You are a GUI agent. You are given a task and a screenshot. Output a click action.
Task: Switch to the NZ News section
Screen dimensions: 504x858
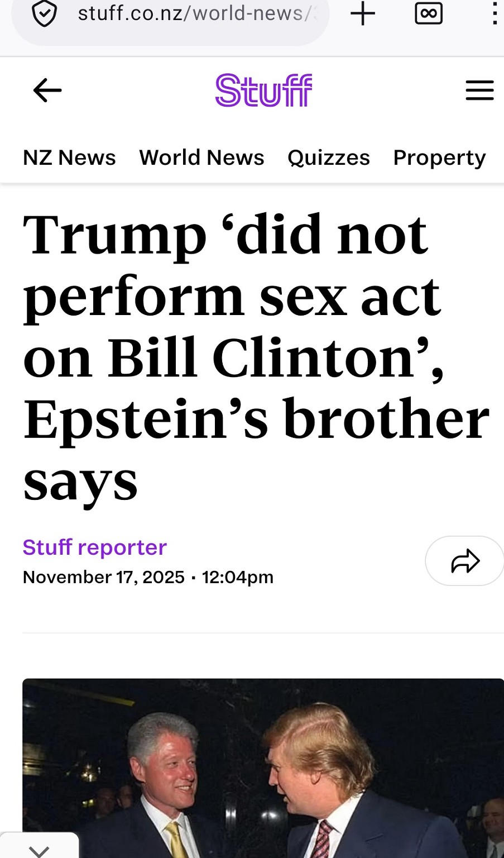(69, 158)
